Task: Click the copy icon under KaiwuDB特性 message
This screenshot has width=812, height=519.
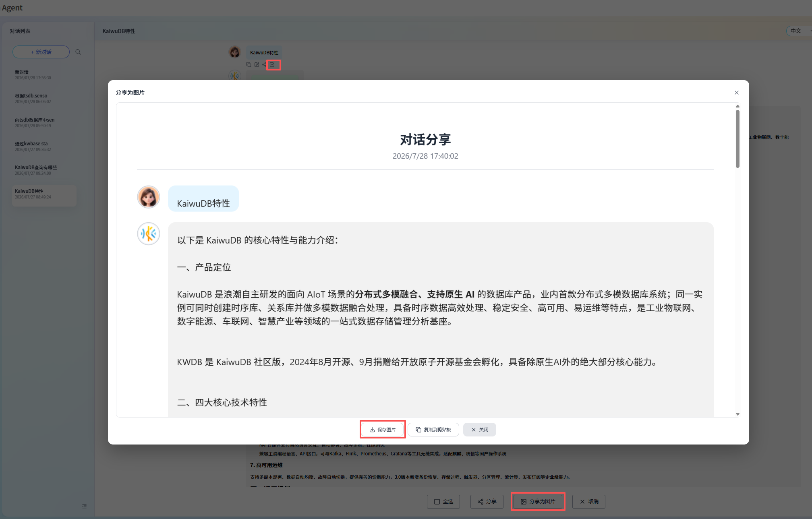Action: [249, 64]
